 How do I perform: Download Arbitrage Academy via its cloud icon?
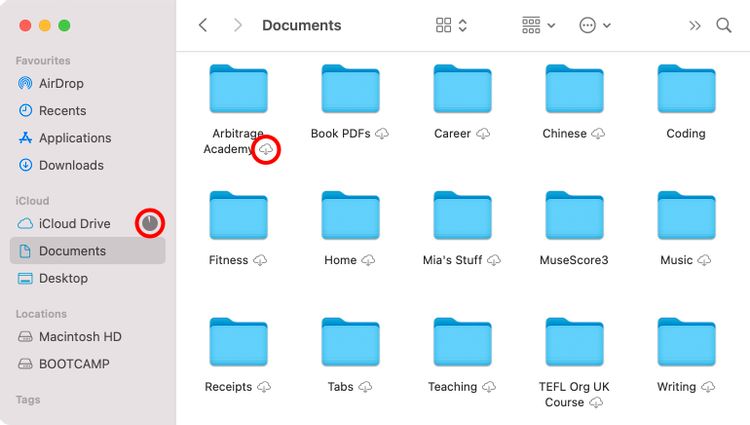tap(266, 150)
